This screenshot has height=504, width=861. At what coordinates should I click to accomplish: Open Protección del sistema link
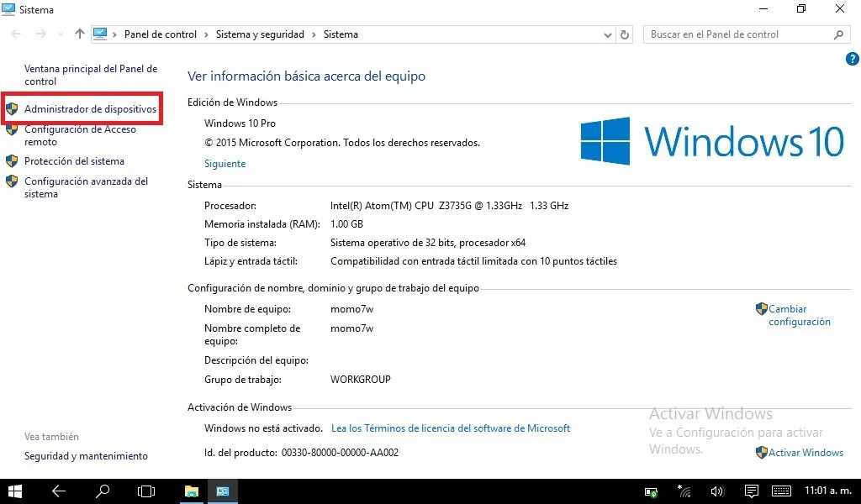(x=74, y=161)
